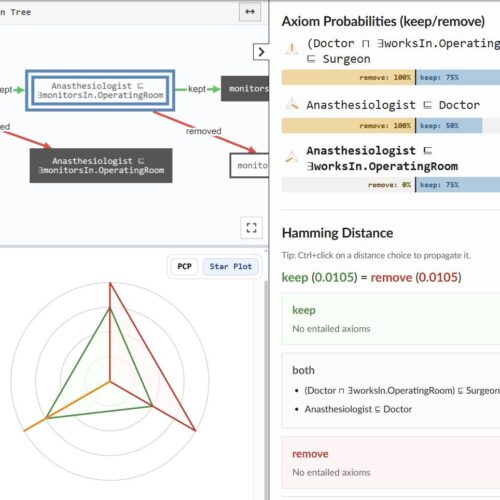
Task: Click the Anaesthesiologist ⊑ Doctor axiom text
Action: (x=393, y=105)
